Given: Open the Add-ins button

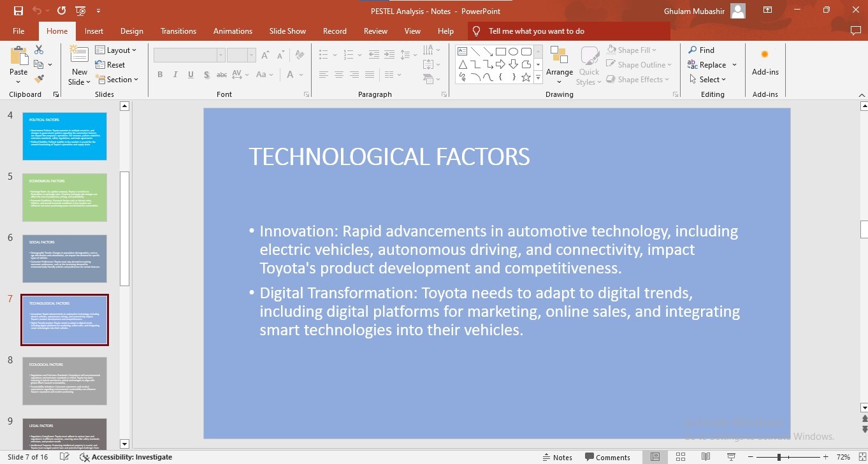Looking at the screenshot, I should point(765,64).
